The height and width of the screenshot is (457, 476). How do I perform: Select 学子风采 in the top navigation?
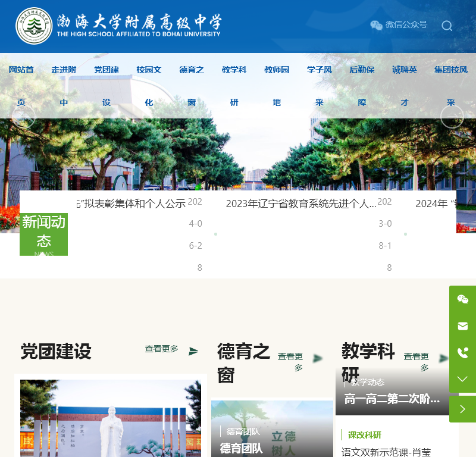coord(320,86)
